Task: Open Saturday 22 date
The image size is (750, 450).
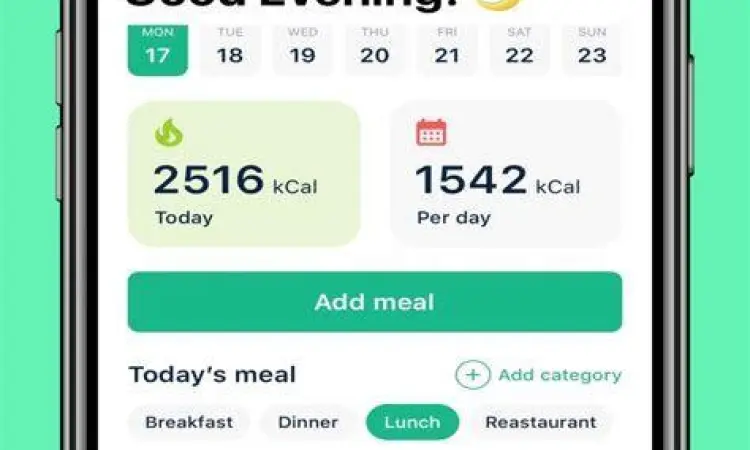Action: (520, 47)
